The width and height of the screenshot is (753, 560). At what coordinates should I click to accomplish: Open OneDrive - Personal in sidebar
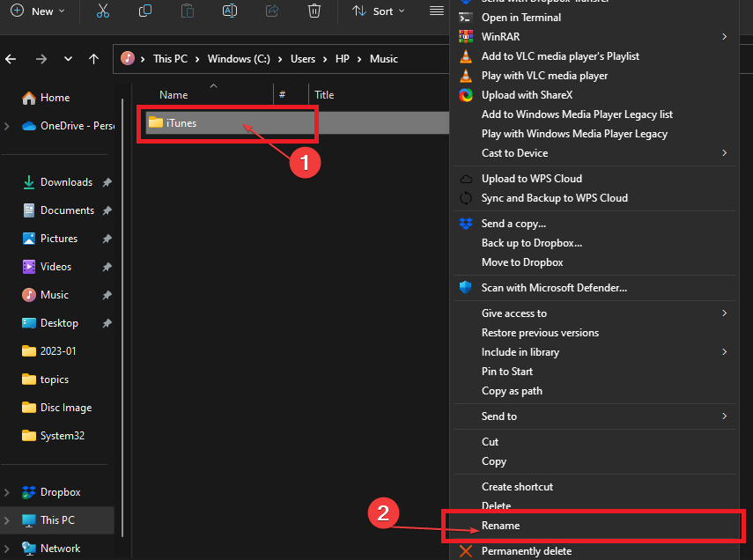tap(68, 126)
